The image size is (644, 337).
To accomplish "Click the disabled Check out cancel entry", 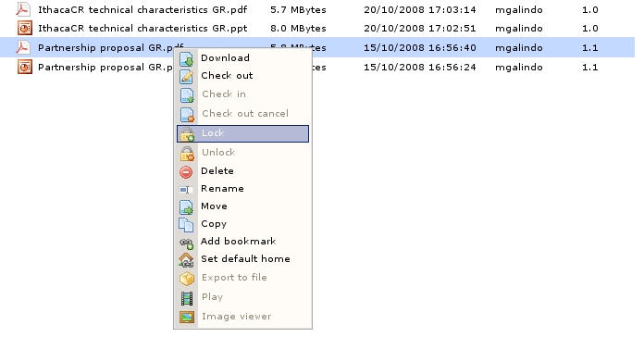I will click(245, 114).
